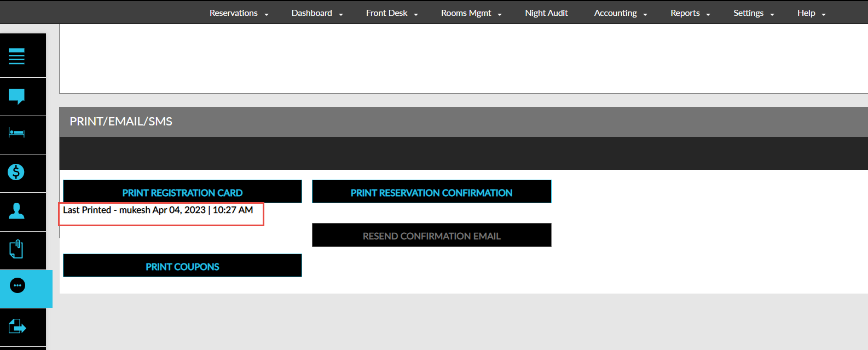Click the Print Registration Card button
The image size is (868, 350).
coord(182,192)
